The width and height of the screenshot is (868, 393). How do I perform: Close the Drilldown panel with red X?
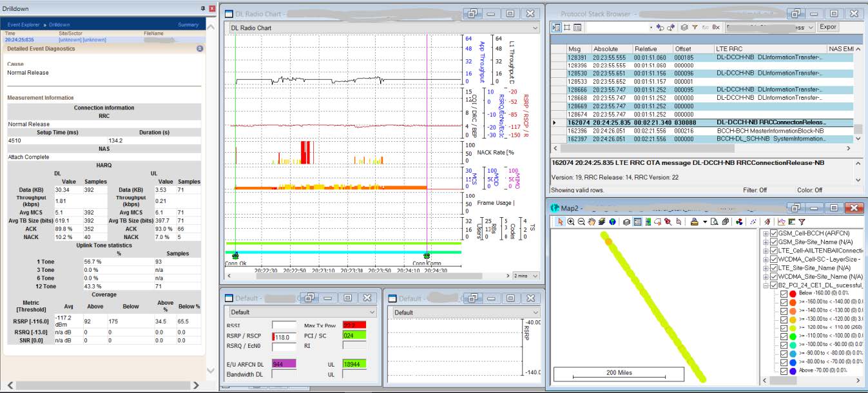click(x=213, y=8)
